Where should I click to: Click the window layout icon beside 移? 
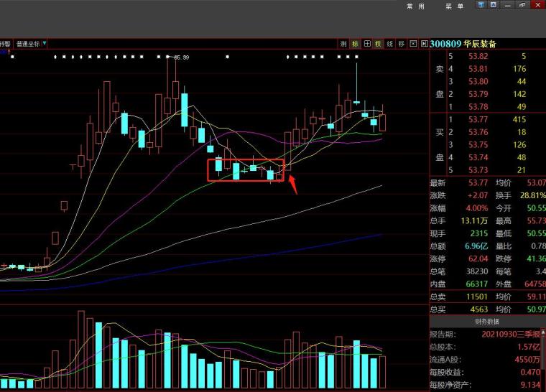413,44
